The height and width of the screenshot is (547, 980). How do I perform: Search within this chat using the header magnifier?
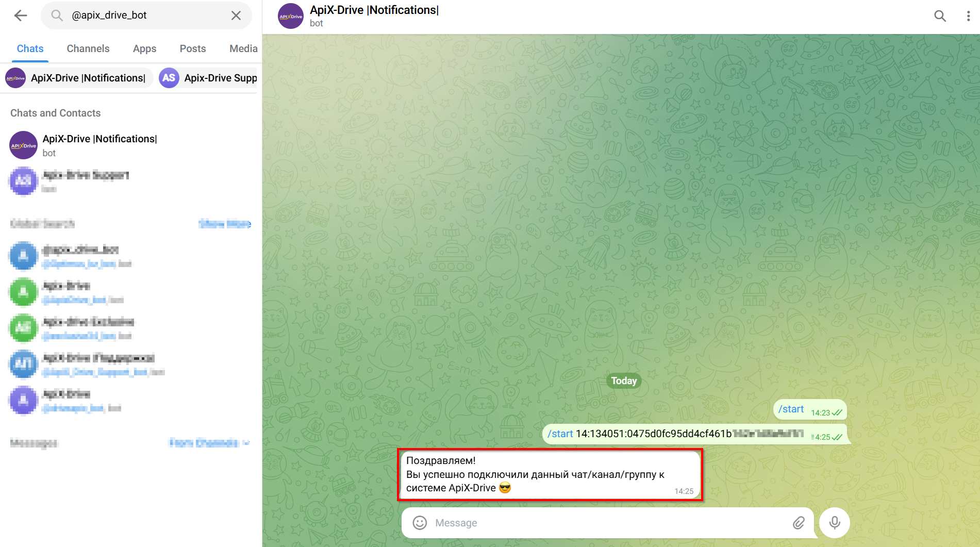940,16
